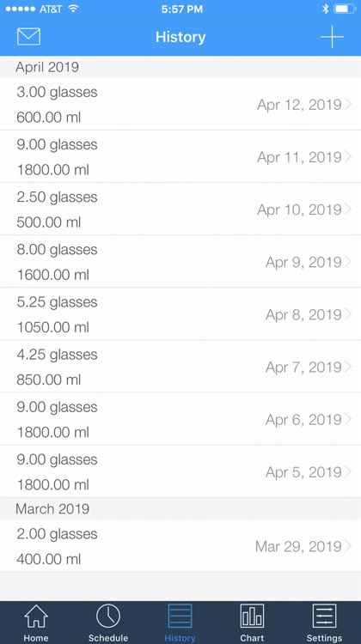Tap the Bluetooth status icon
Viewport: 361px width, 644px height.
pos(325,9)
